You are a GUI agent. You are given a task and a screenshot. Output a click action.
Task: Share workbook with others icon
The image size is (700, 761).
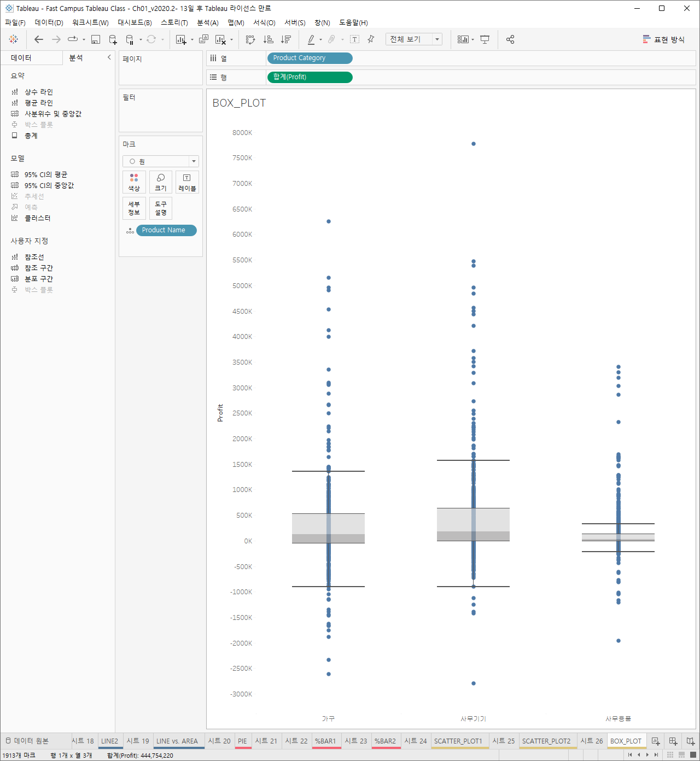click(510, 39)
